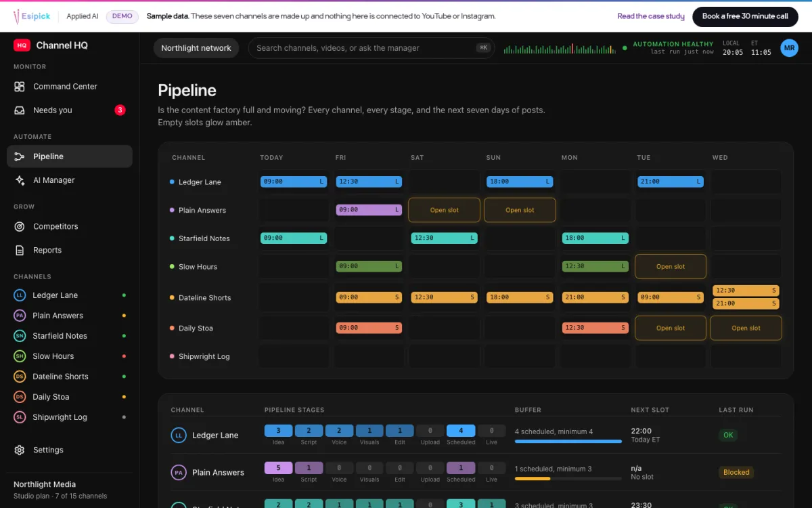Open the Northlight network switcher
This screenshot has width=812, height=508.
click(x=196, y=48)
